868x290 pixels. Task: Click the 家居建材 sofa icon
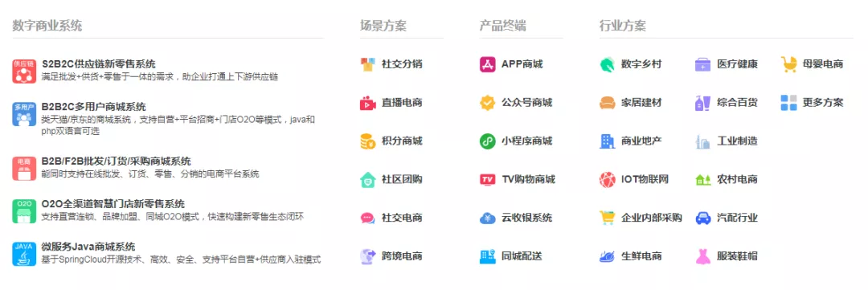pyautogui.click(x=608, y=103)
